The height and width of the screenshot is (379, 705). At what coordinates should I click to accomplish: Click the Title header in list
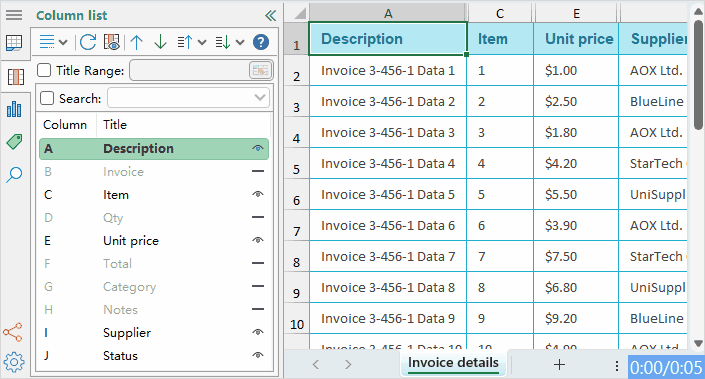pyautogui.click(x=115, y=125)
